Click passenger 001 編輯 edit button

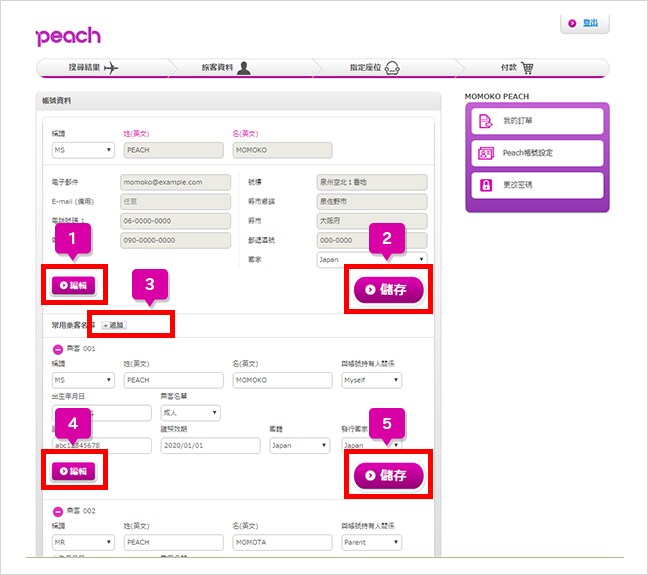click(x=73, y=471)
